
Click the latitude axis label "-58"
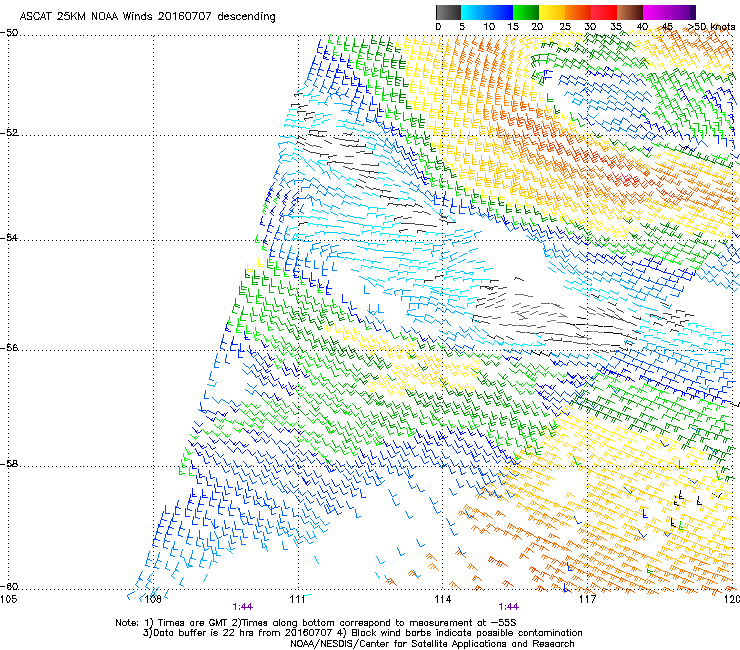(x=9, y=464)
